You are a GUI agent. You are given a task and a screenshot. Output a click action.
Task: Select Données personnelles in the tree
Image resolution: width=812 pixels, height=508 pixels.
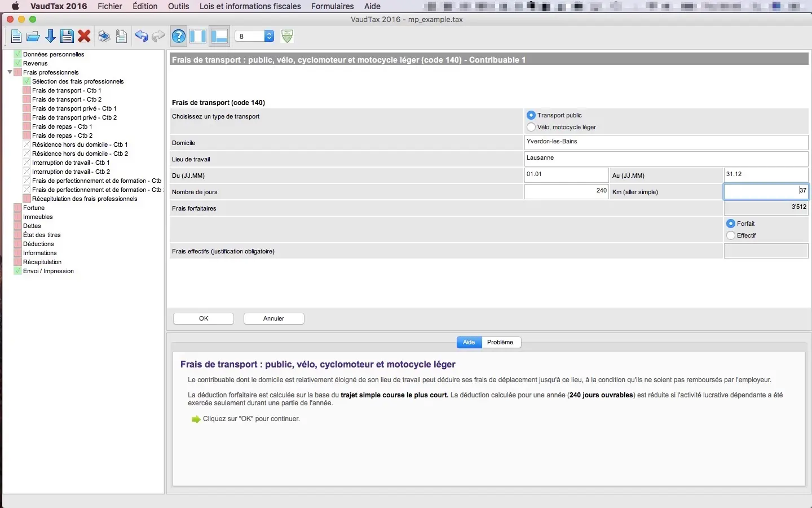coord(54,54)
